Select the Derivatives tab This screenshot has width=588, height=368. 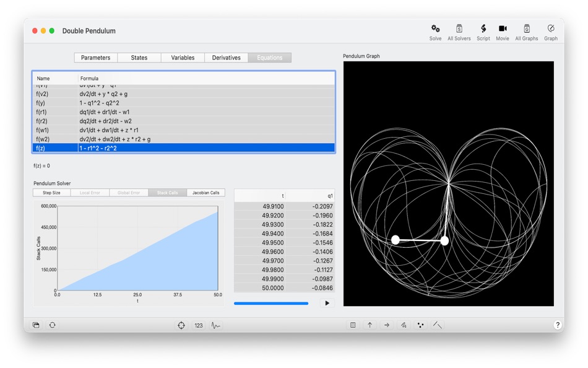point(226,57)
